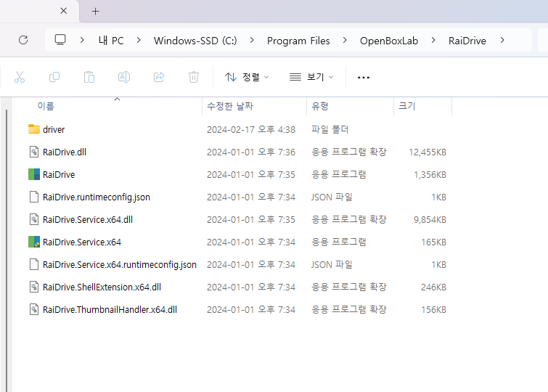
Task: Close the current tab
Action: pos(64,11)
